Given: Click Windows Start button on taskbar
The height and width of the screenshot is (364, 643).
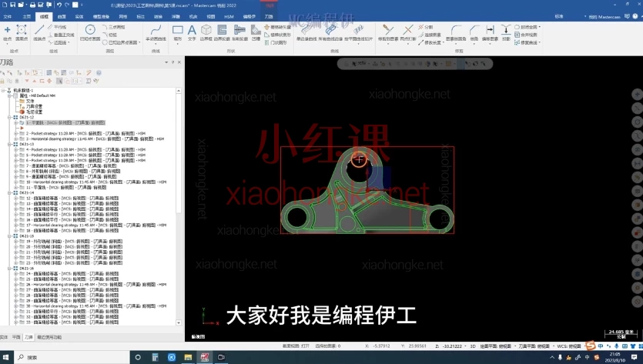Looking at the screenshot, I should (5, 357).
